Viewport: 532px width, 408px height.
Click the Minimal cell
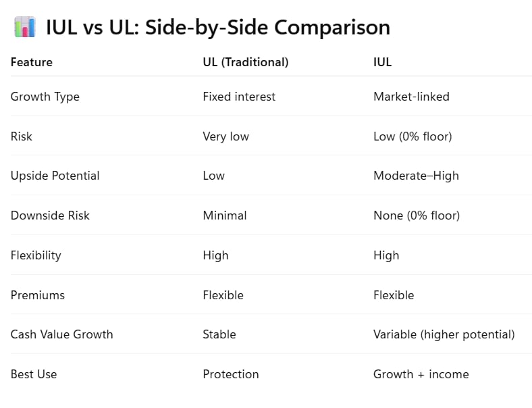(225, 215)
